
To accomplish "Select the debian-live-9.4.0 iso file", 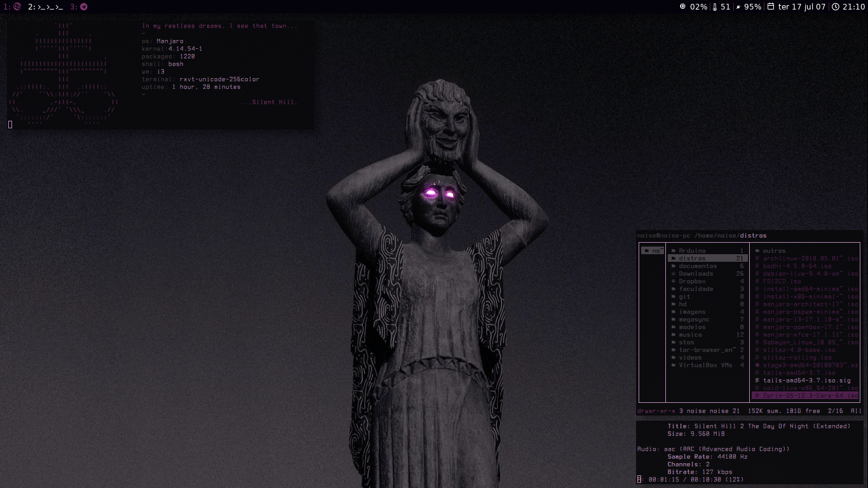I will click(x=806, y=274).
